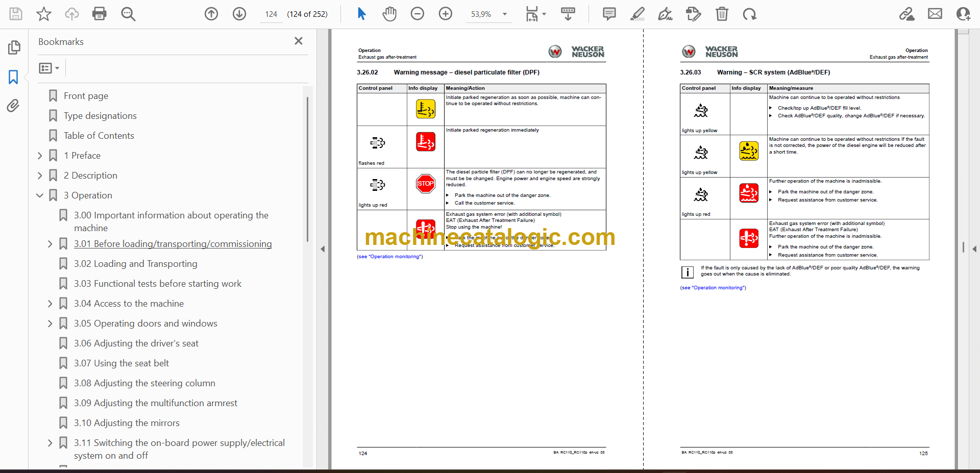Viewport: 980px width, 473px height.
Task: Go to 3.02 Loading and Transporting
Action: pos(135,264)
